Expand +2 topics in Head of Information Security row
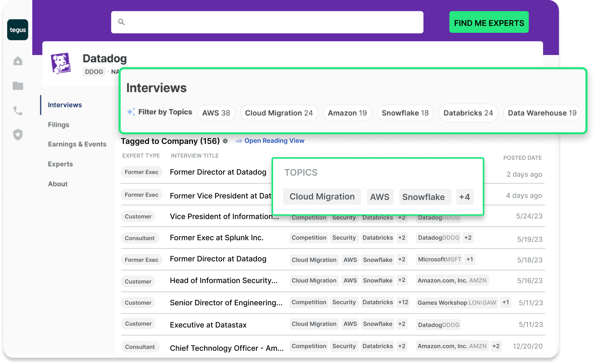This screenshot has height=364, width=596. click(x=402, y=280)
